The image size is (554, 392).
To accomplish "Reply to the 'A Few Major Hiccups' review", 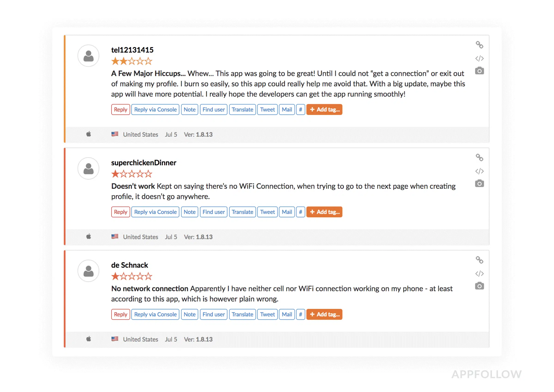I will click(x=120, y=110).
